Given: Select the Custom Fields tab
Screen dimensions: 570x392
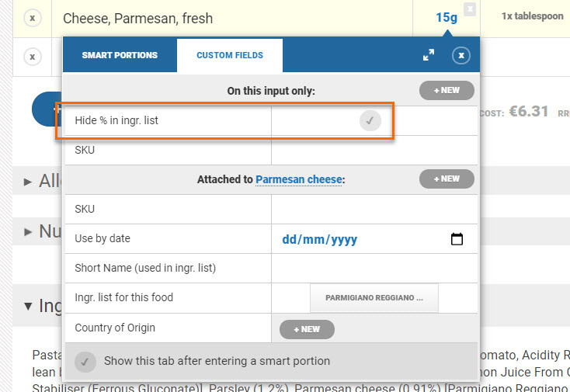Looking at the screenshot, I should tap(230, 55).
